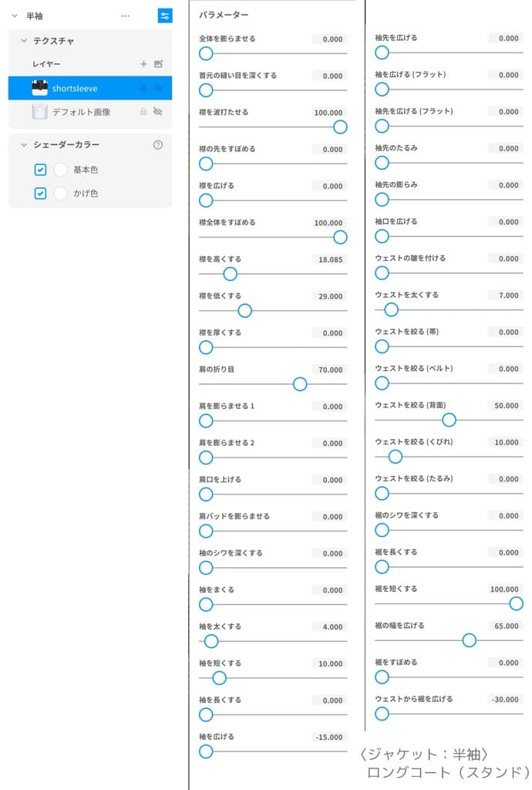Select the デフォルト画像 layer name
Image resolution: width=532 pixels, height=790 pixels.
click(81, 112)
